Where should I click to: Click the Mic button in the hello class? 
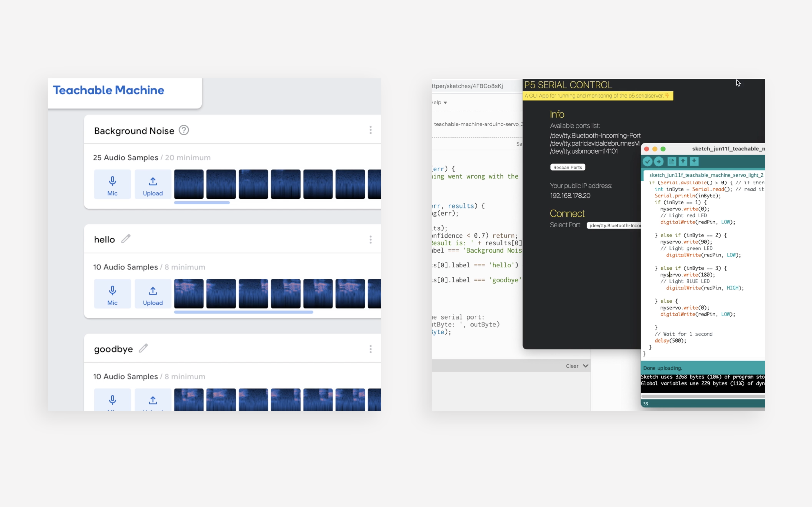click(x=112, y=294)
